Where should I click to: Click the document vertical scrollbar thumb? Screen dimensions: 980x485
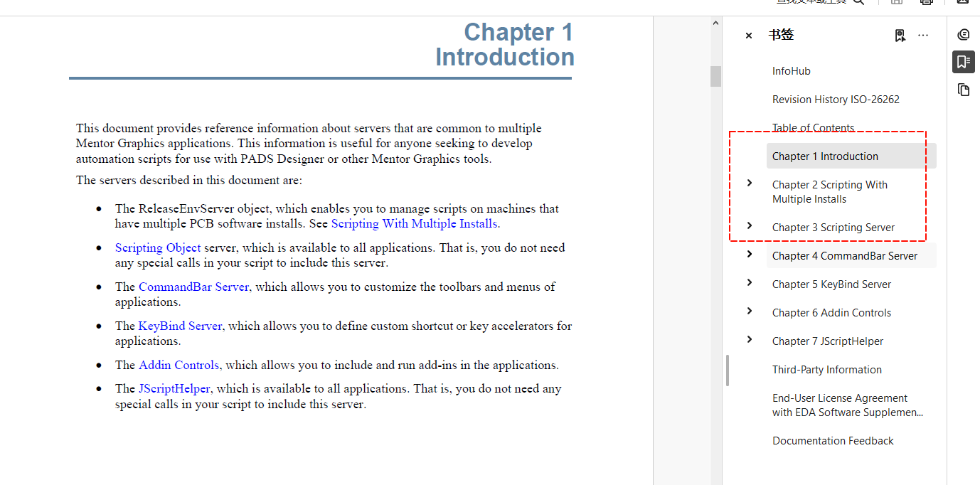[x=715, y=76]
